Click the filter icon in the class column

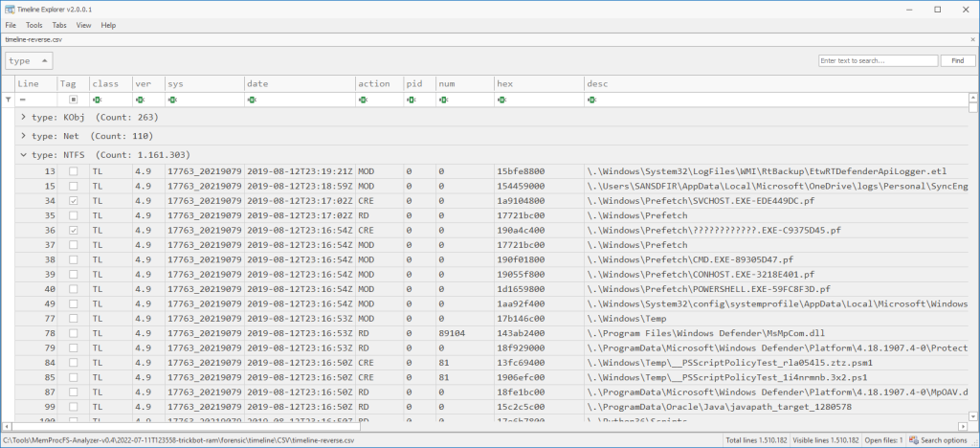[97, 100]
